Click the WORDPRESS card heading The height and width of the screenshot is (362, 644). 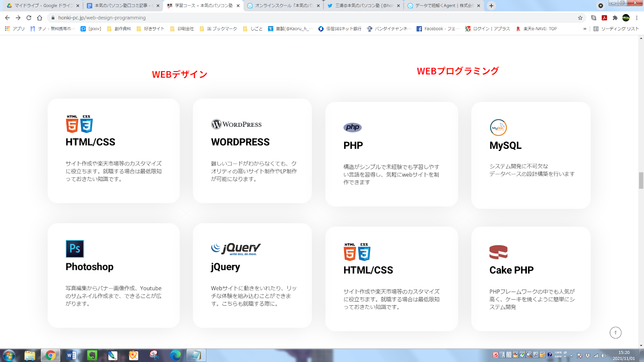pyautogui.click(x=240, y=142)
